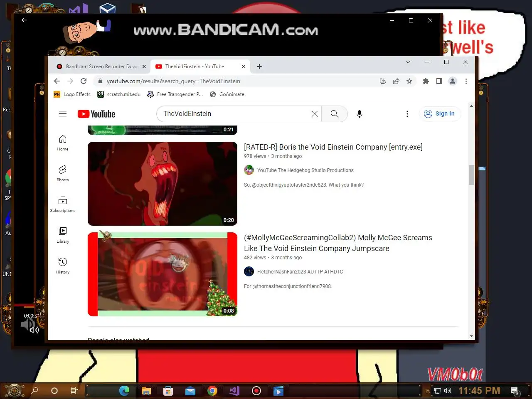Share this page via address bar icon
The height and width of the screenshot is (399, 532).
tap(396, 81)
